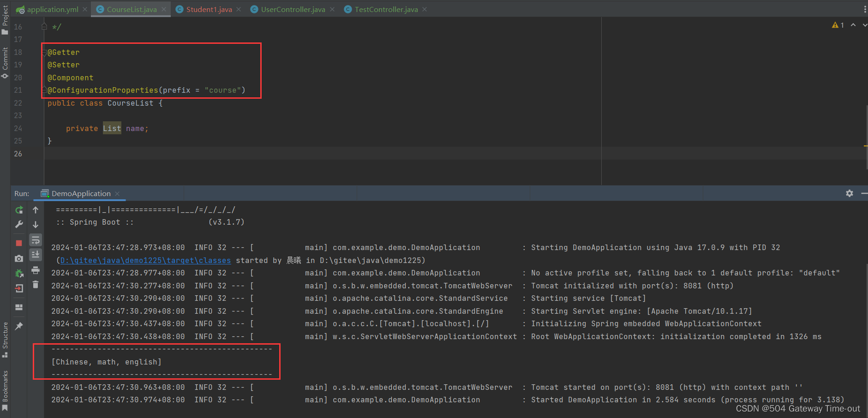
Task: Click the @Setter annotation
Action: click(64, 65)
